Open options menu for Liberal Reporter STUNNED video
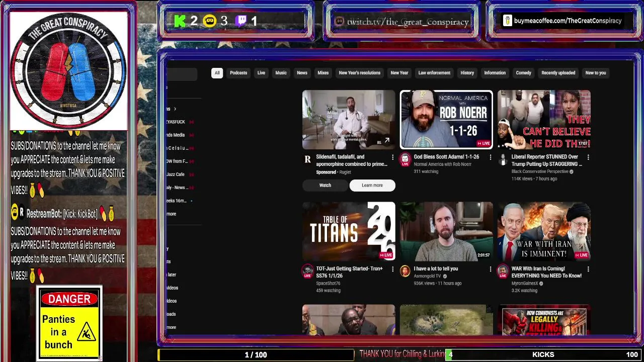This screenshot has width=644, height=362. [x=588, y=157]
